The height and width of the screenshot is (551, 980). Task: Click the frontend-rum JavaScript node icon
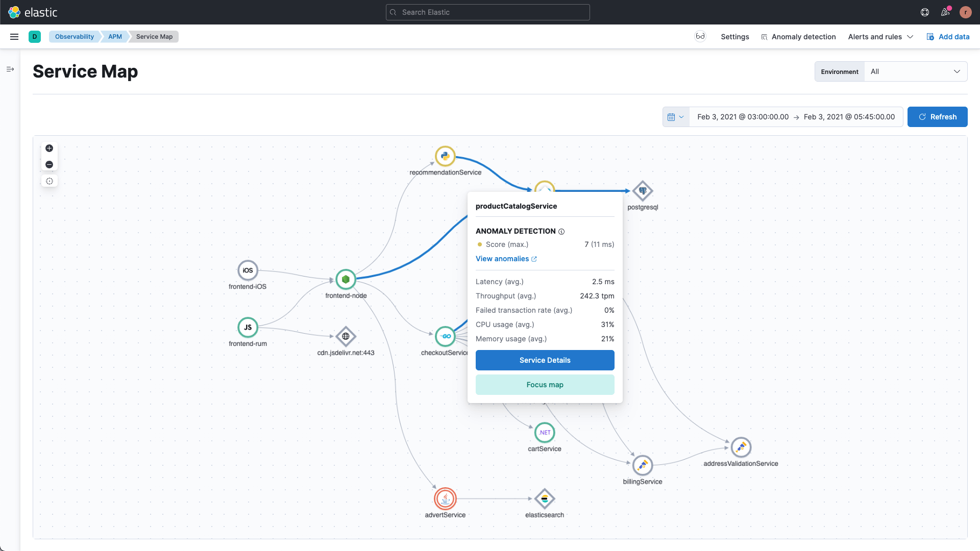pyautogui.click(x=248, y=327)
